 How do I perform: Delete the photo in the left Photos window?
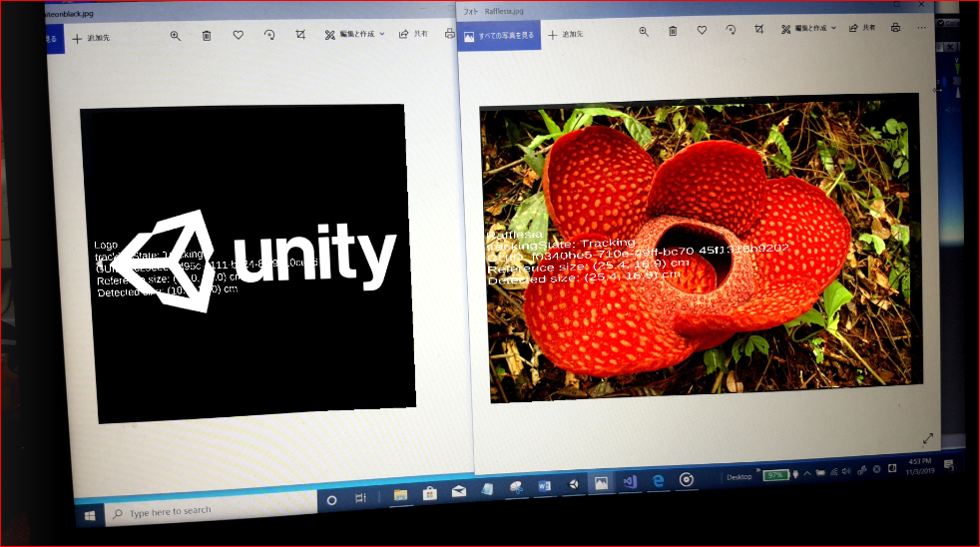[x=207, y=36]
